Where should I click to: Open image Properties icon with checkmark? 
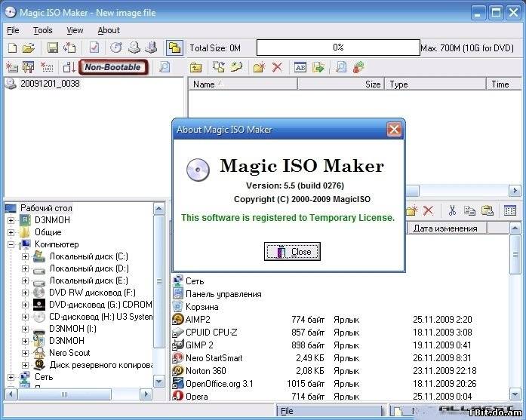click(x=94, y=48)
